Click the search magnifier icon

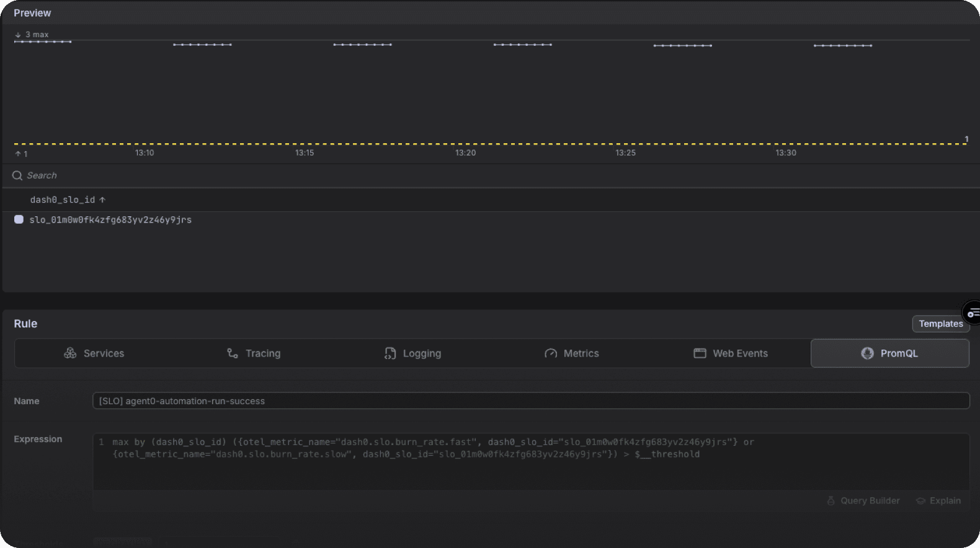[x=17, y=175]
